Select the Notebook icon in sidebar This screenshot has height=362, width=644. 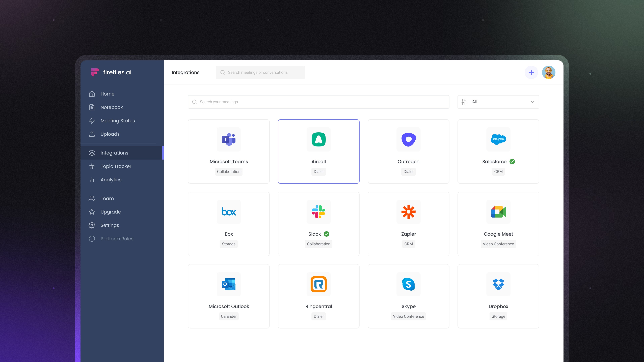click(92, 107)
